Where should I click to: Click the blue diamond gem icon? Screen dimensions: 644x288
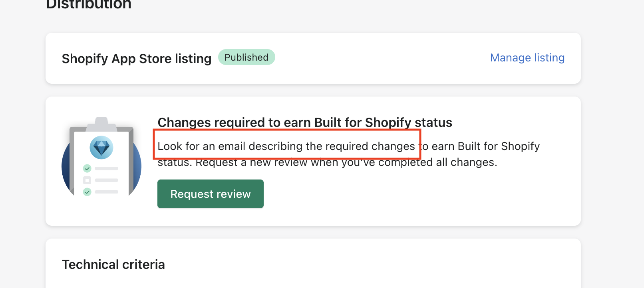click(101, 148)
